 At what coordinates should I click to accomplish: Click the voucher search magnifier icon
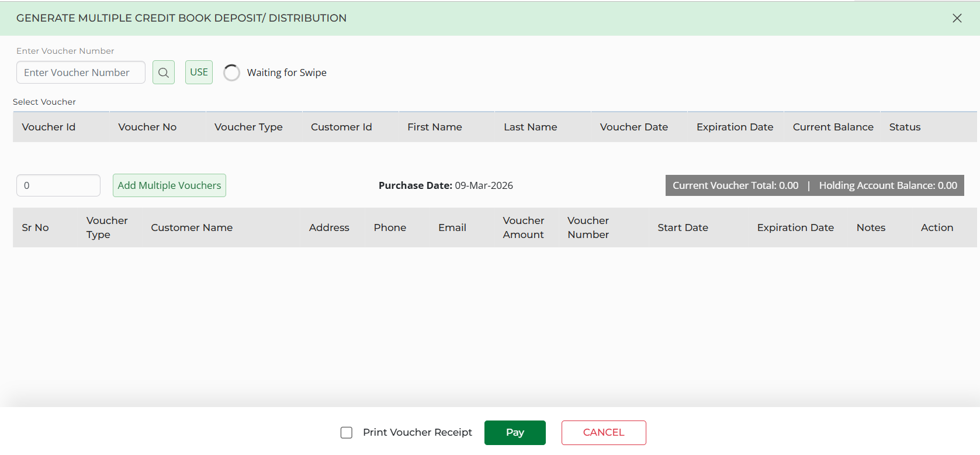164,73
